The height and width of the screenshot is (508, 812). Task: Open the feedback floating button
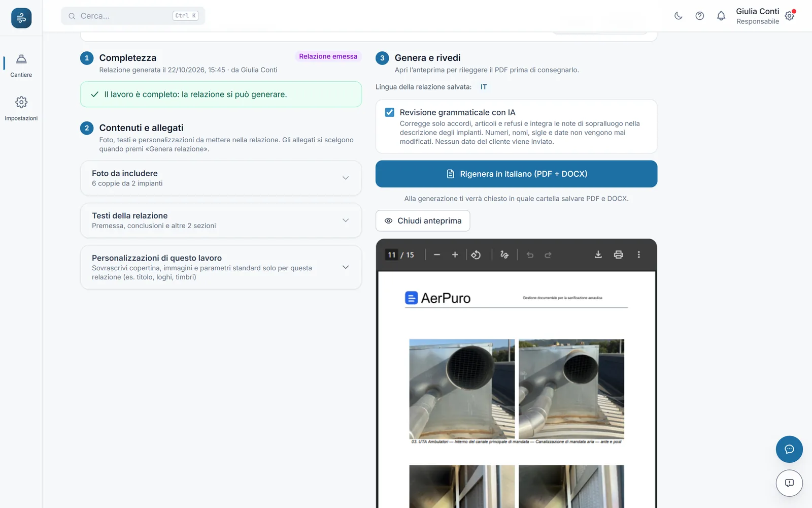click(x=789, y=483)
